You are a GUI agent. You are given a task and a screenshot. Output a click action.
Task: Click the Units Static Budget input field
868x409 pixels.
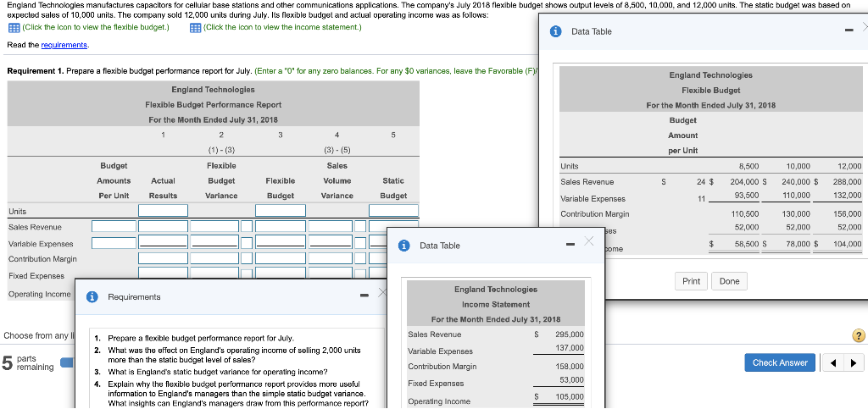tap(393, 211)
